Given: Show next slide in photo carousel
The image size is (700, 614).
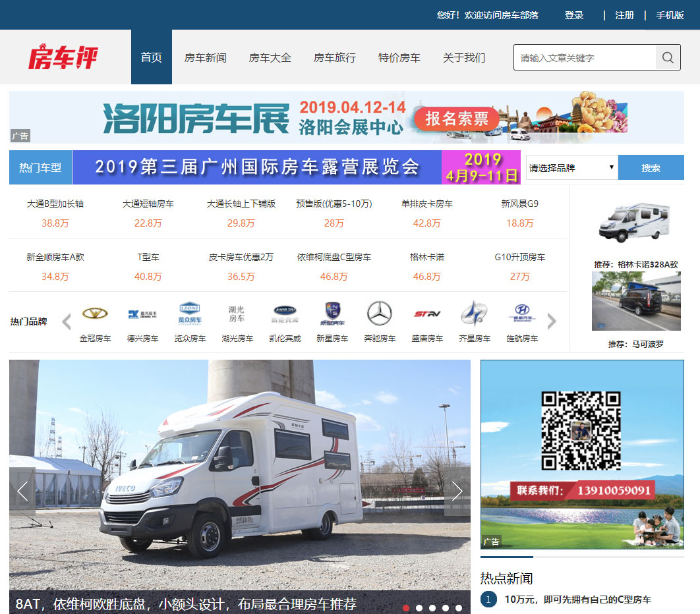Looking at the screenshot, I should pos(457,491).
